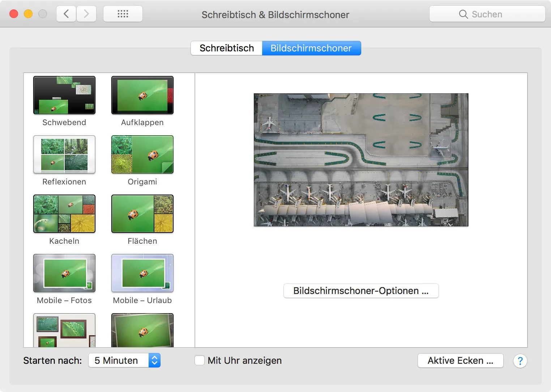Select the Mobile – Urlaub screensaver thumbnail
The image size is (551, 392).
[x=142, y=273]
